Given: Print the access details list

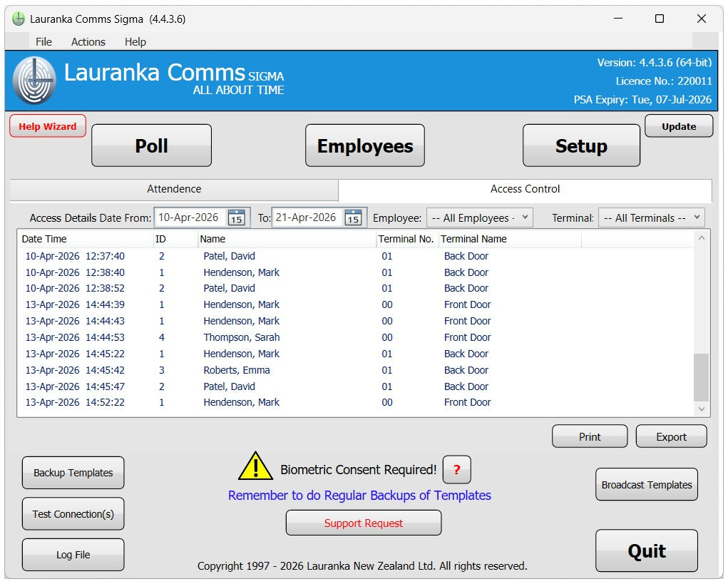Looking at the screenshot, I should [x=590, y=437].
